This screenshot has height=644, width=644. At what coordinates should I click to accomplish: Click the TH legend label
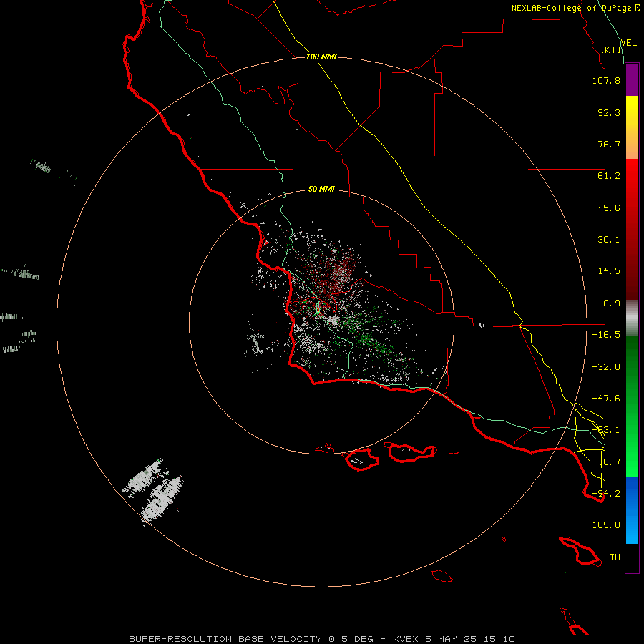tap(615, 557)
